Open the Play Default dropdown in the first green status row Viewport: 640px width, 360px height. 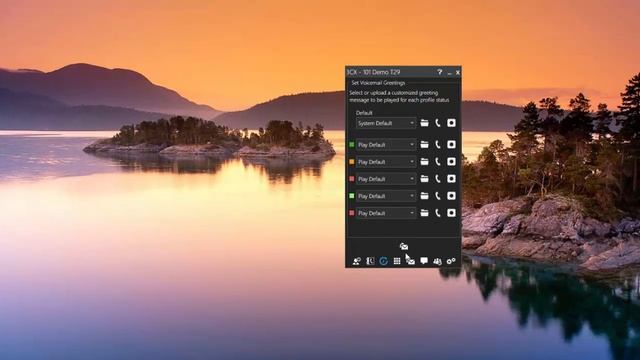pos(386,144)
